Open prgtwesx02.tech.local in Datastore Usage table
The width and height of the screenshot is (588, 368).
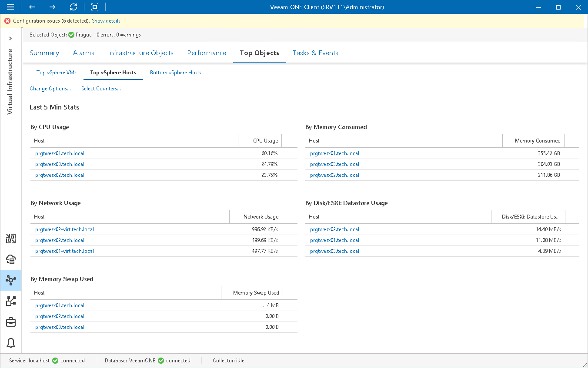point(334,229)
